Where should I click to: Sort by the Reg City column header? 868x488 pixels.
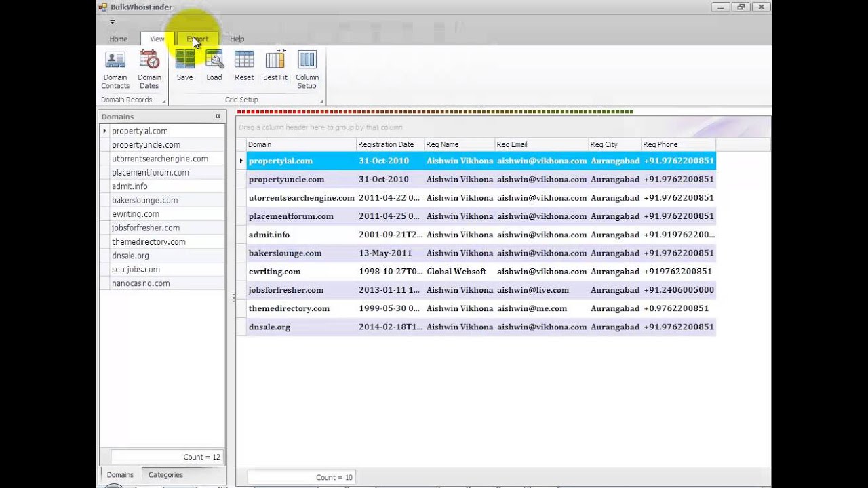pos(614,144)
